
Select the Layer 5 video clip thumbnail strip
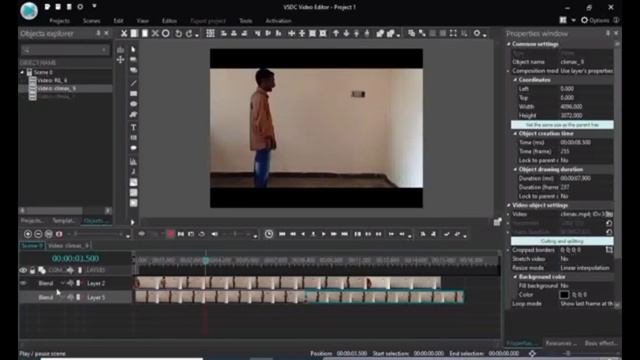299,297
